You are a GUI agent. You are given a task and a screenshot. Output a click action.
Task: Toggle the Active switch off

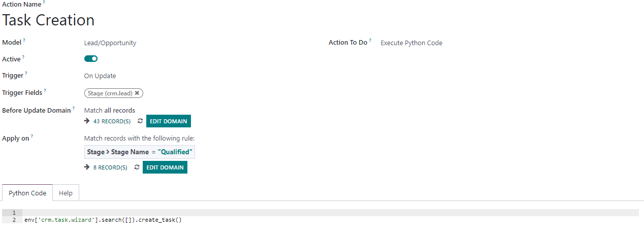(91, 59)
